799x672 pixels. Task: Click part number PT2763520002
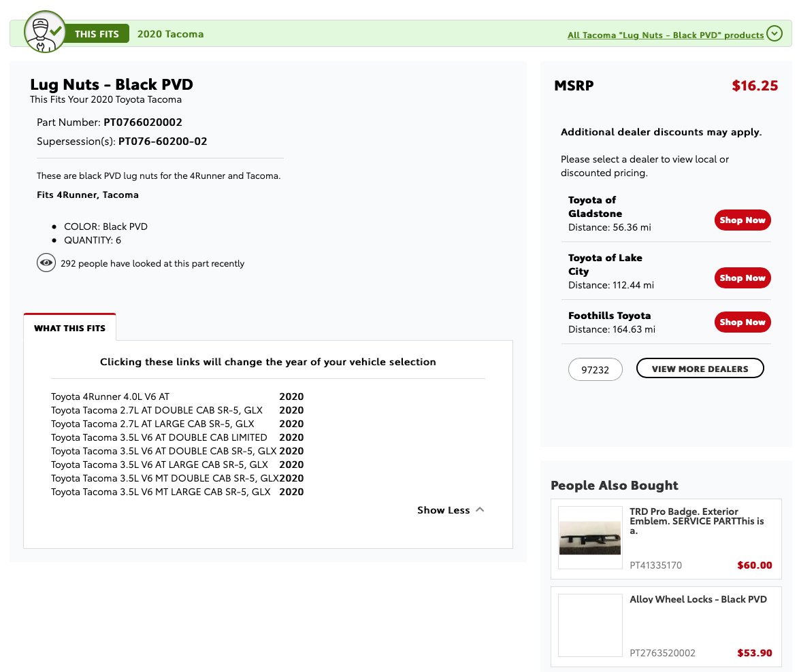(x=662, y=653)
